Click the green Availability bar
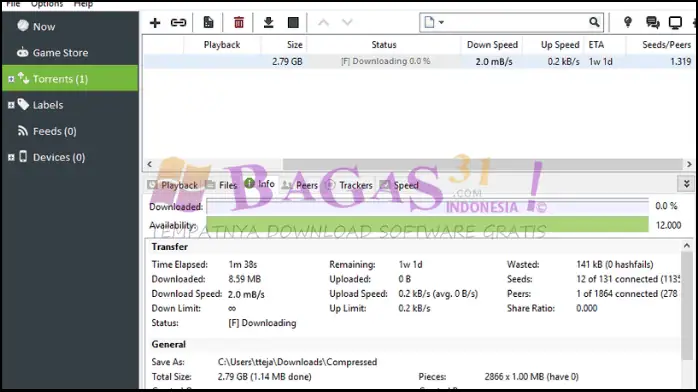The width and height of the screenshot is (698, 392). coord(427,224)
